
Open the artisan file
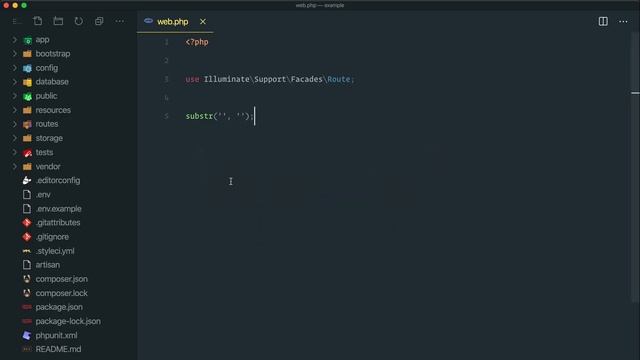(x=47, y=265)
